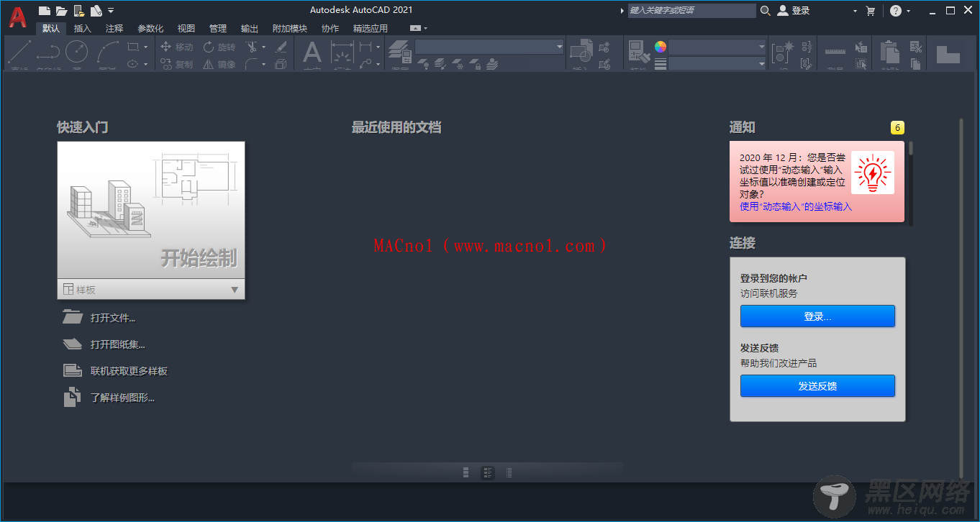Click the object color wheel swatch
The height and width of the screenshot is (522, 980).
(x=661, y=47)
